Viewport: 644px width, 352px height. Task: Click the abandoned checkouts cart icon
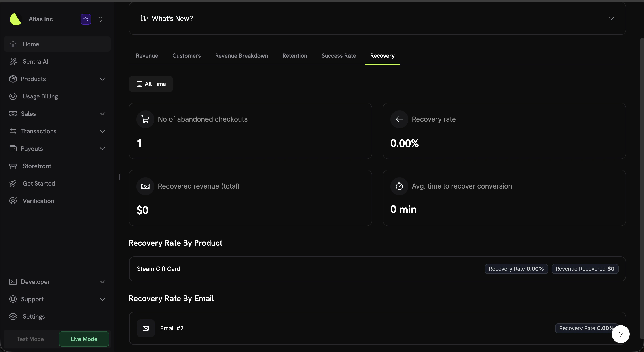146,119
